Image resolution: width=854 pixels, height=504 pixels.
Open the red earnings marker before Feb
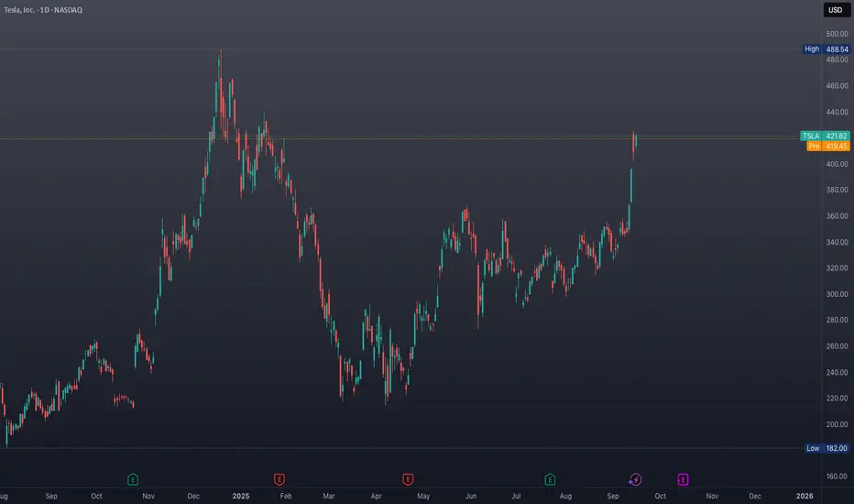coord(279,479)
